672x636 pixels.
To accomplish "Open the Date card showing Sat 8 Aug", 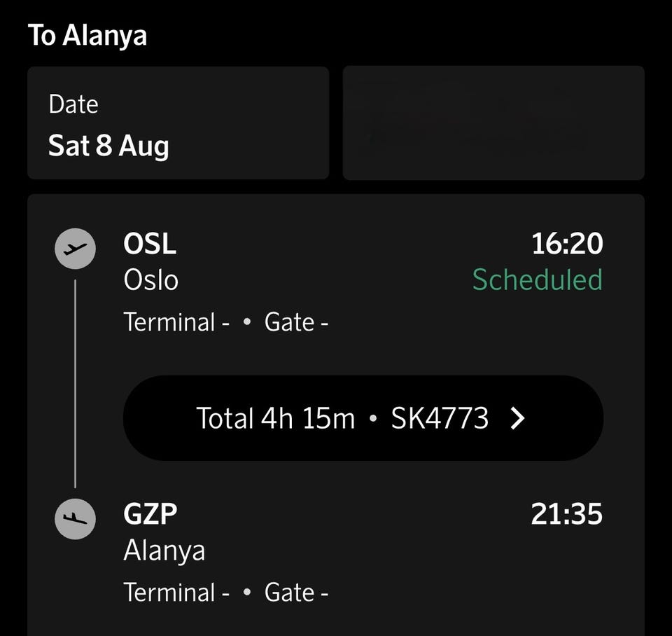I will [178, 123].
